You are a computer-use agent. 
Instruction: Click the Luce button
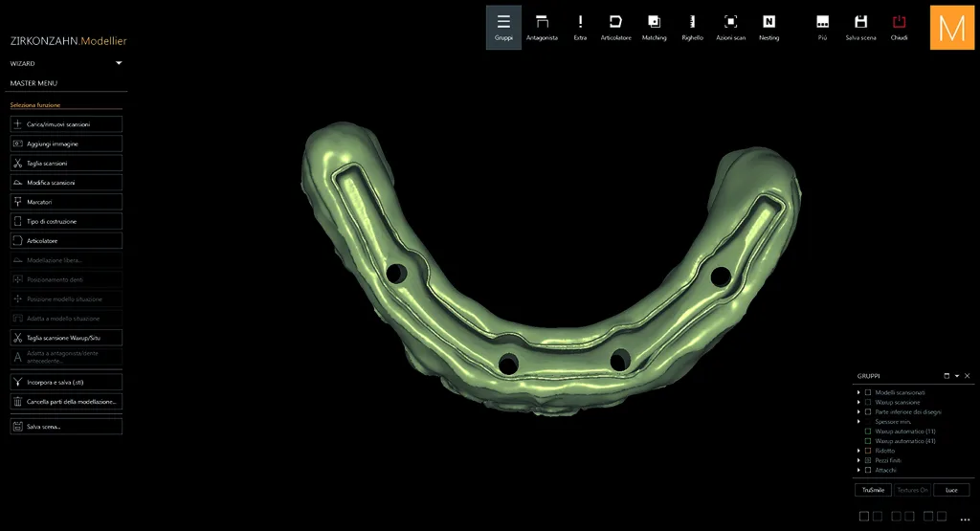pos(951,490)
